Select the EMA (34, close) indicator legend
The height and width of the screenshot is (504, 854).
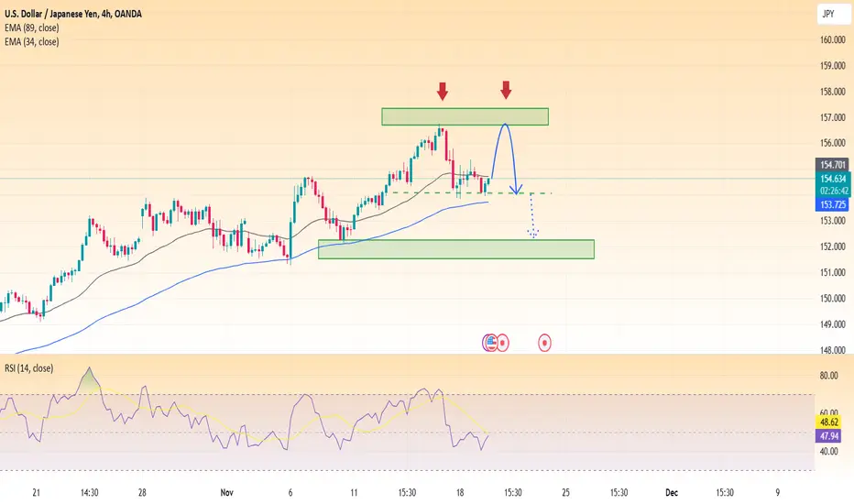31,42
